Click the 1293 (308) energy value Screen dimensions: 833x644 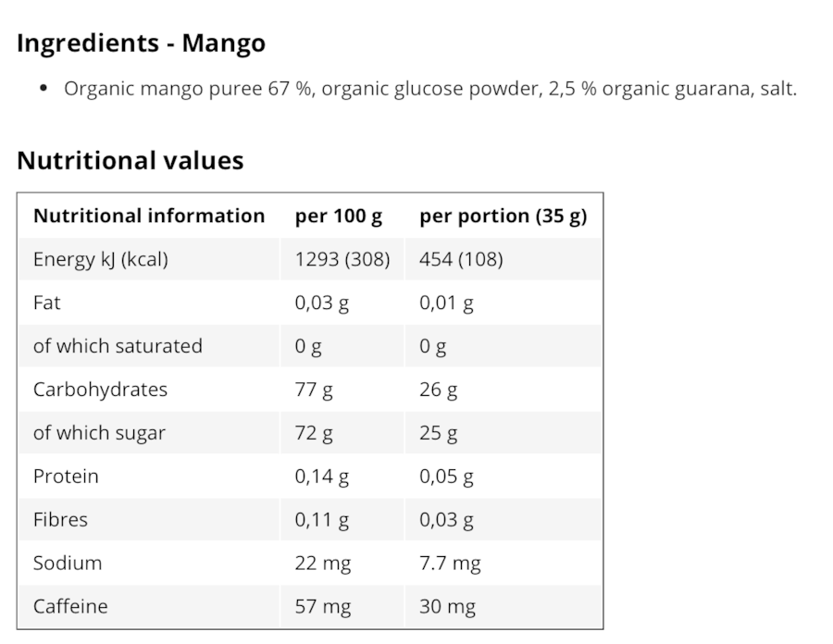click(x=342, y=259)
